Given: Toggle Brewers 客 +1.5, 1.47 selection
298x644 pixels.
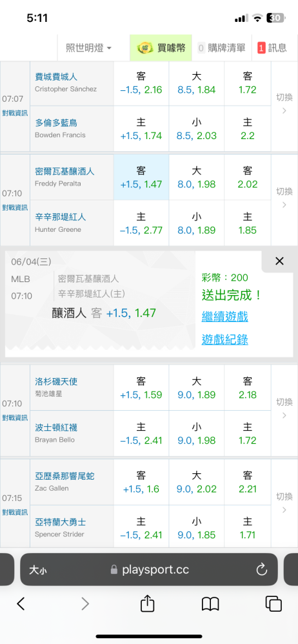Looking at the screenshot, I should [x=141, y=178].
